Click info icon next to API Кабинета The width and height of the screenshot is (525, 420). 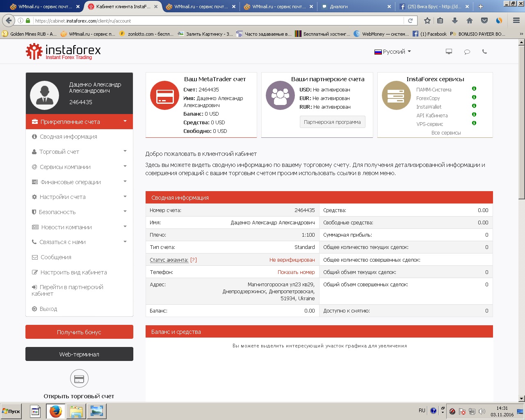474,114
